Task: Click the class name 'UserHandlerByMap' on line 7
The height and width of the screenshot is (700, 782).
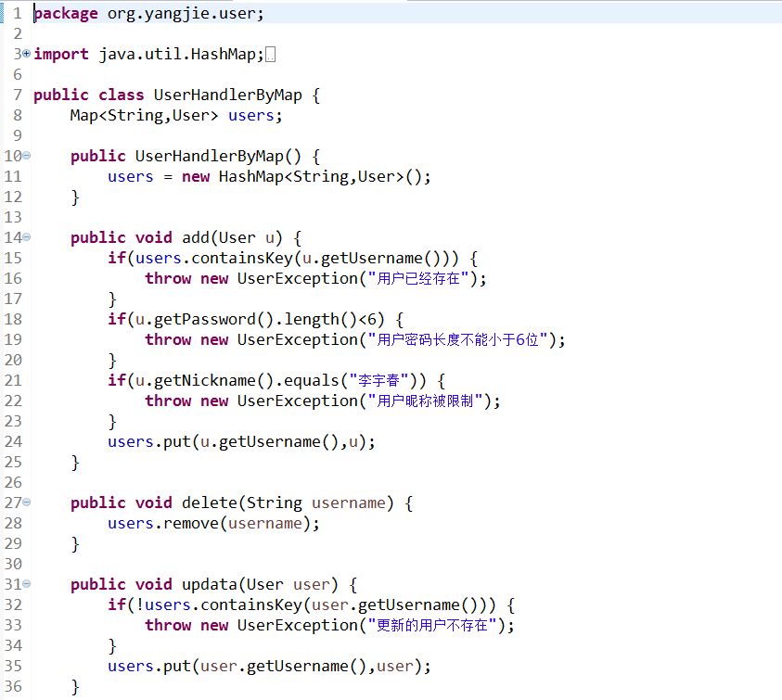Action: coord(228,95)
